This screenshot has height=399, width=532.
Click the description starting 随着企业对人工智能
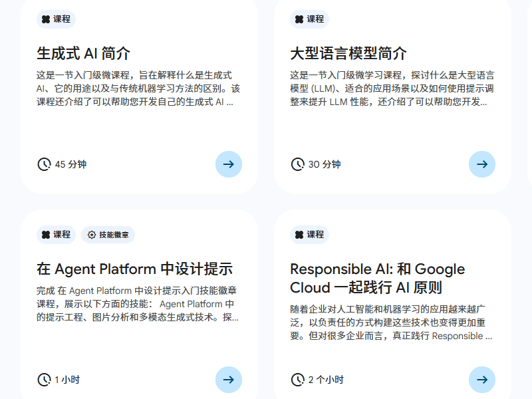[x=391, y=323]
